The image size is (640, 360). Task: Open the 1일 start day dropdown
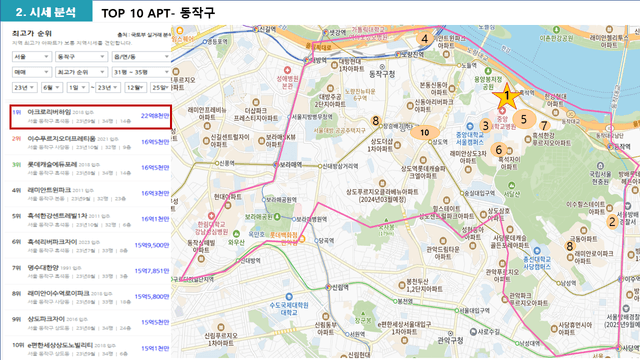click(x=78, y=87)
